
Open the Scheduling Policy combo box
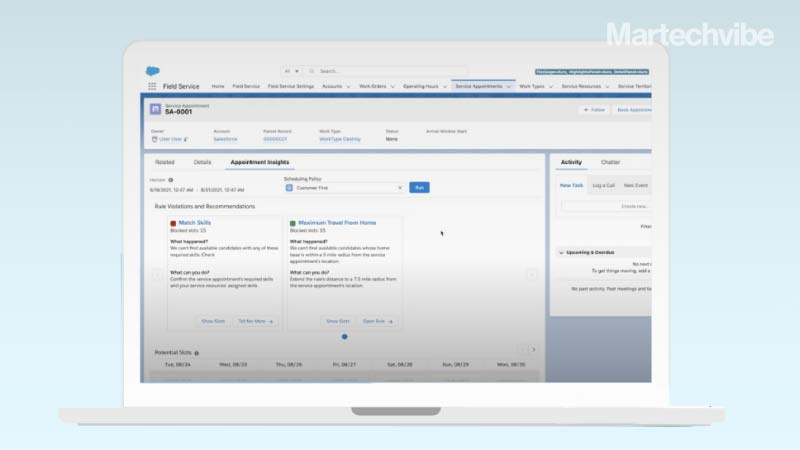[344, 188]
